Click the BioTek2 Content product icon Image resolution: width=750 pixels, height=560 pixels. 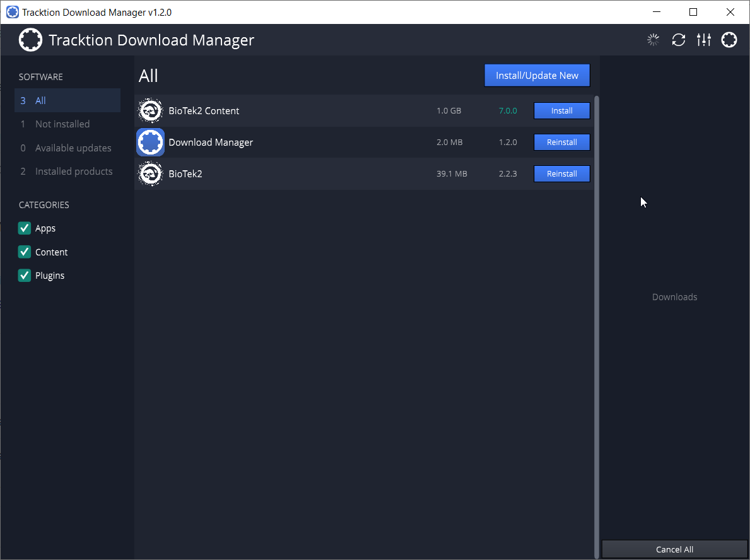tap(150, 111)
